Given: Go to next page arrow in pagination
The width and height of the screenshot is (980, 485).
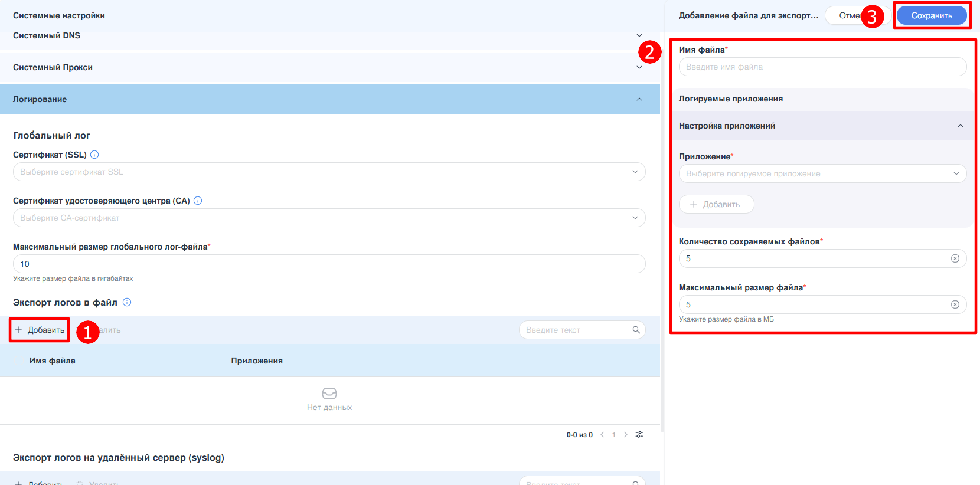Looking at the screenshot, I should pyautogui.click(x=626, y=435).
